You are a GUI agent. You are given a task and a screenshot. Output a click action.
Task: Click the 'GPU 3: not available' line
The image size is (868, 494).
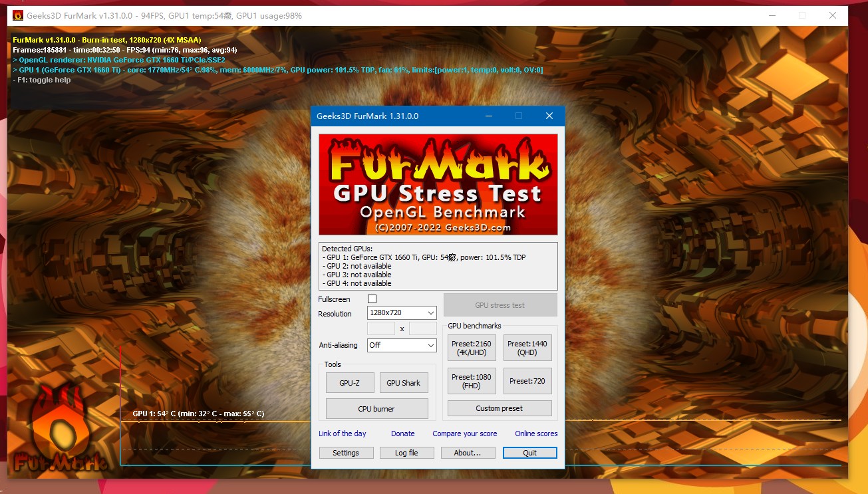pos(357,275)
